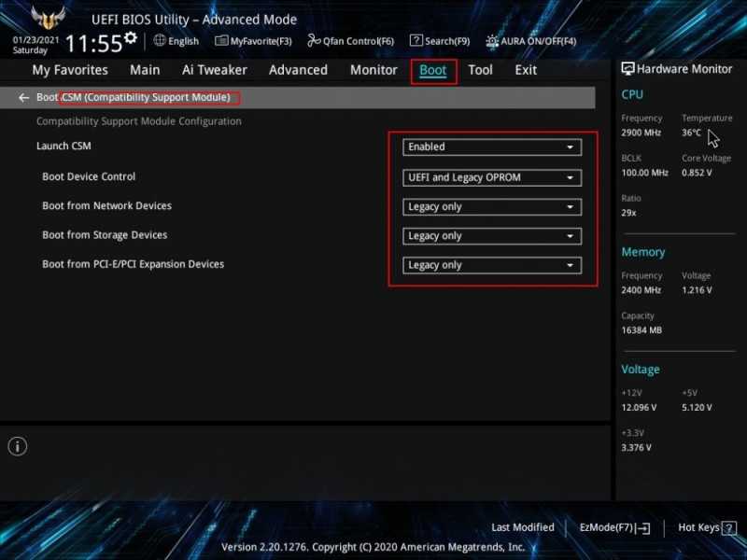This screenshot has width=747, height=560.
Task: Open the Hot Keys question mark icon
Action: 729,527
